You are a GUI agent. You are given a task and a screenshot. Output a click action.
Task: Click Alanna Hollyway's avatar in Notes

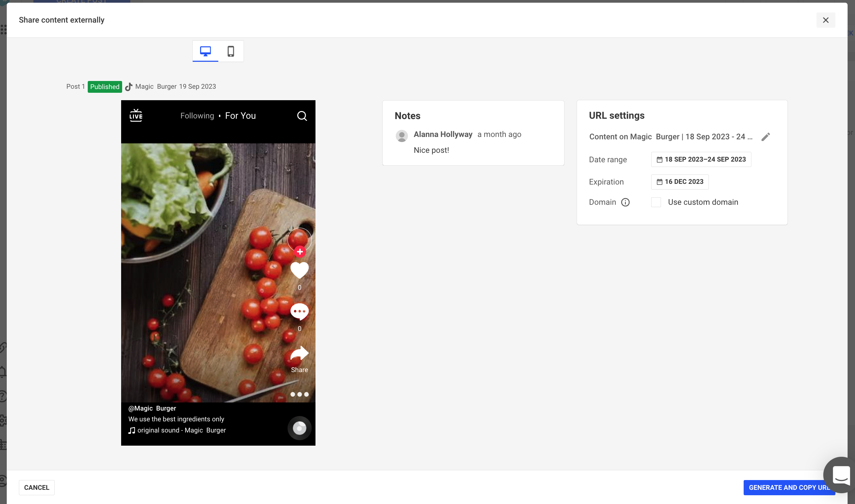click(402, 136)
